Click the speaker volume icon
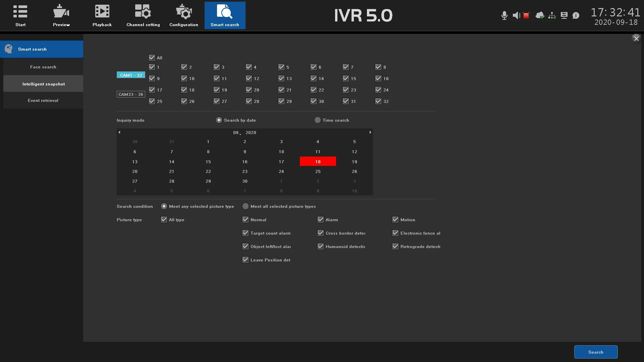Viewport: 644px width, 362px height. coord(516,15)
